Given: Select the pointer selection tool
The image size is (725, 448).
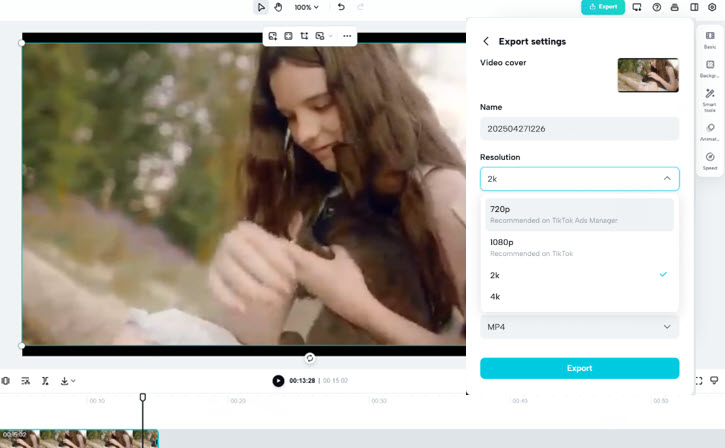Looking at the screenshot, I should 261,7.
